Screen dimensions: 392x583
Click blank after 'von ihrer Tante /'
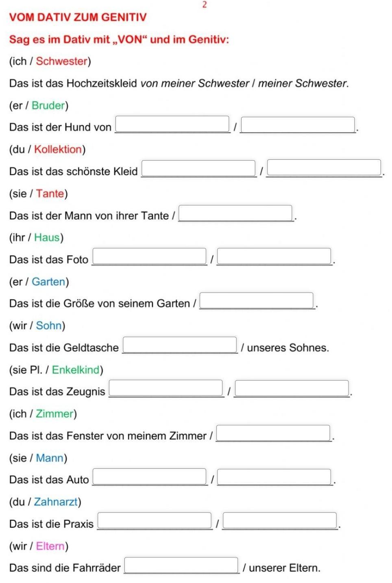pos(235,213)
